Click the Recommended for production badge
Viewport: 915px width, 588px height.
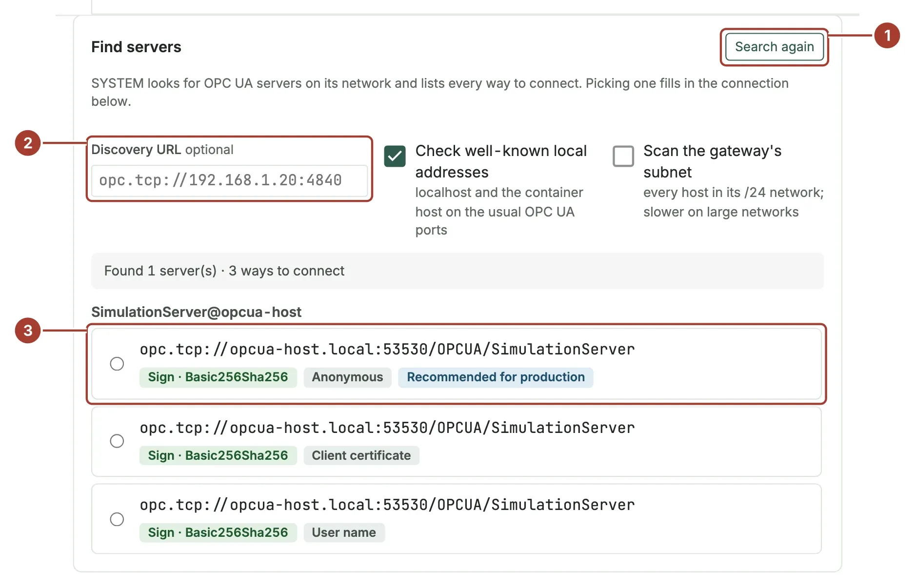(496, 377)
